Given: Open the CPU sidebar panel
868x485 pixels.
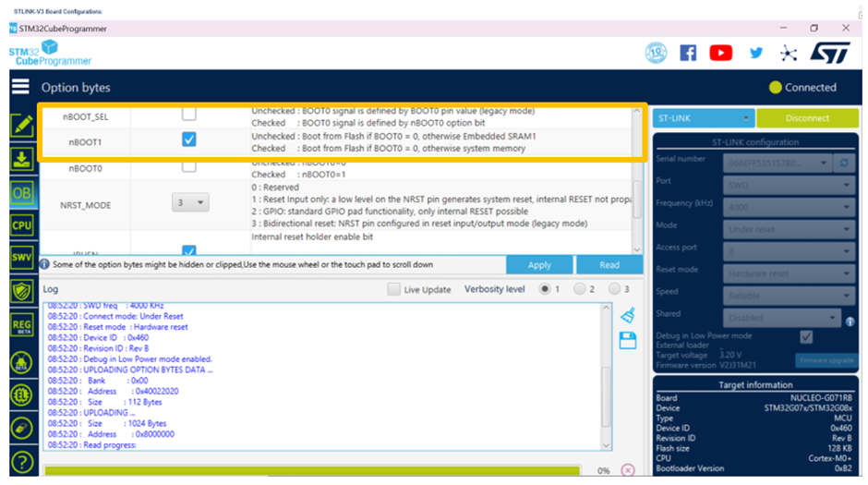Looking at the screenshot, I should pyautogui.click(x=22, y=225).
